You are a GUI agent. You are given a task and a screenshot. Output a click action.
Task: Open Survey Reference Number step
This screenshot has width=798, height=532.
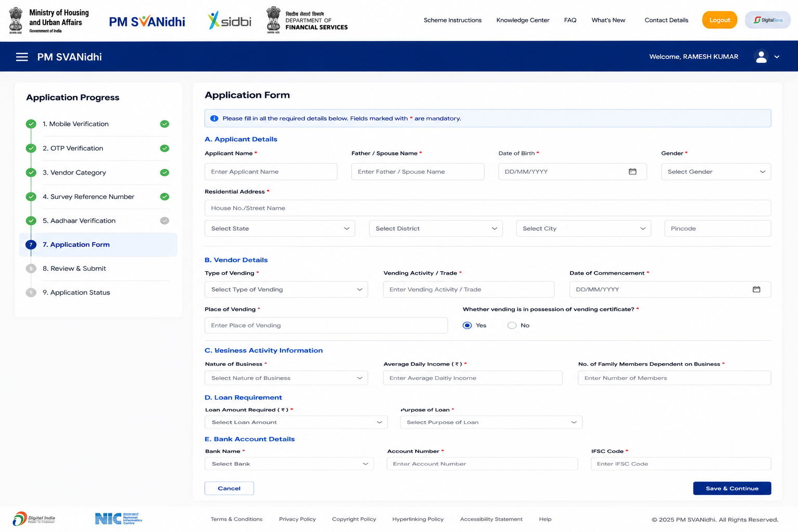tap(88, 197)
